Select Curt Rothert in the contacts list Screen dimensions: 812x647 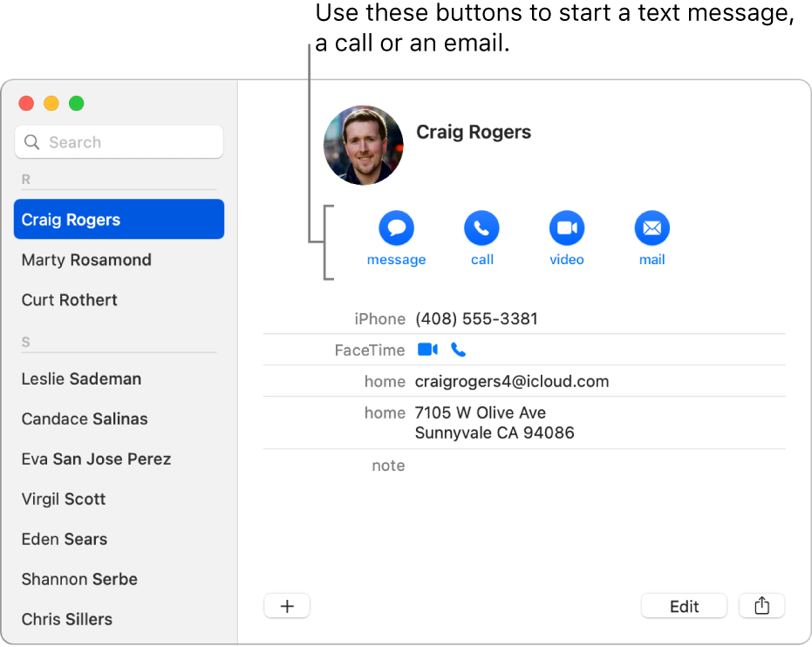pos(69,300)
